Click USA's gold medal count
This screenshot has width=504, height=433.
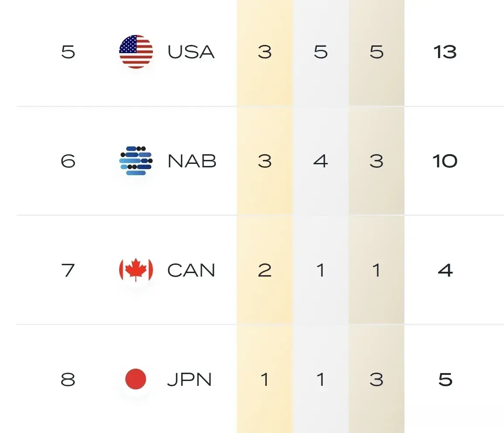click(x=265, y=52)
